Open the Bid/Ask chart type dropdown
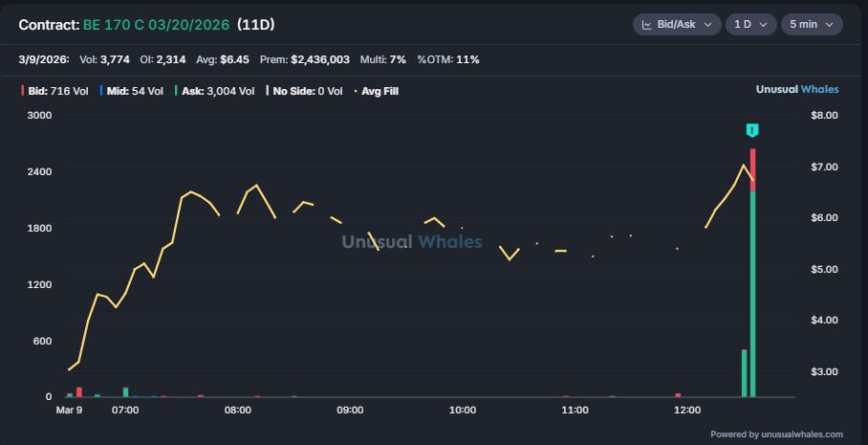This screenshot has height=445, width=868. tap(677, 24)
